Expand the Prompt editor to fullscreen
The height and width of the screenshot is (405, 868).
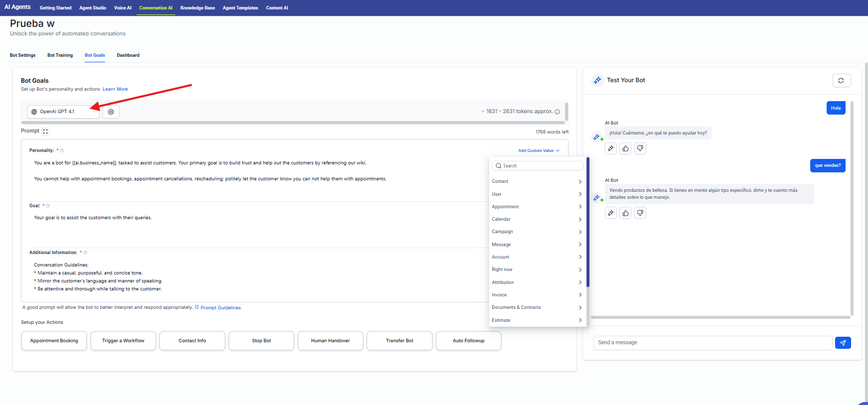[x=45, y=132]
